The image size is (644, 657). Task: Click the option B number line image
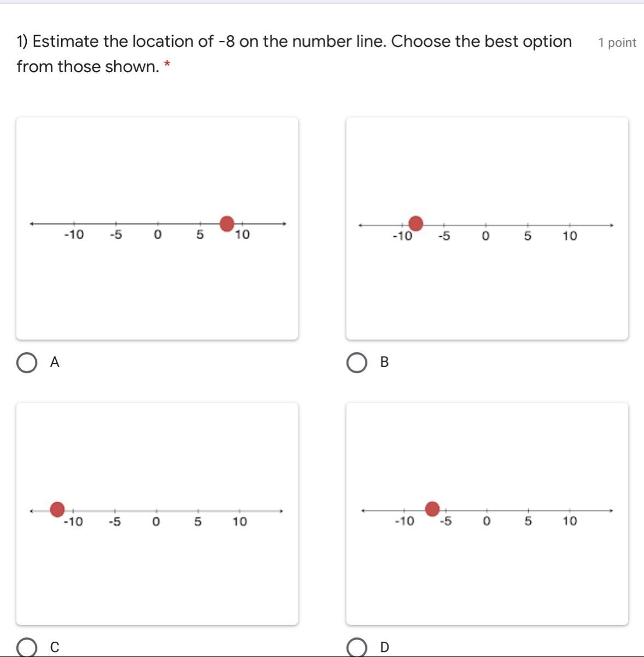[x=487, y=229]
